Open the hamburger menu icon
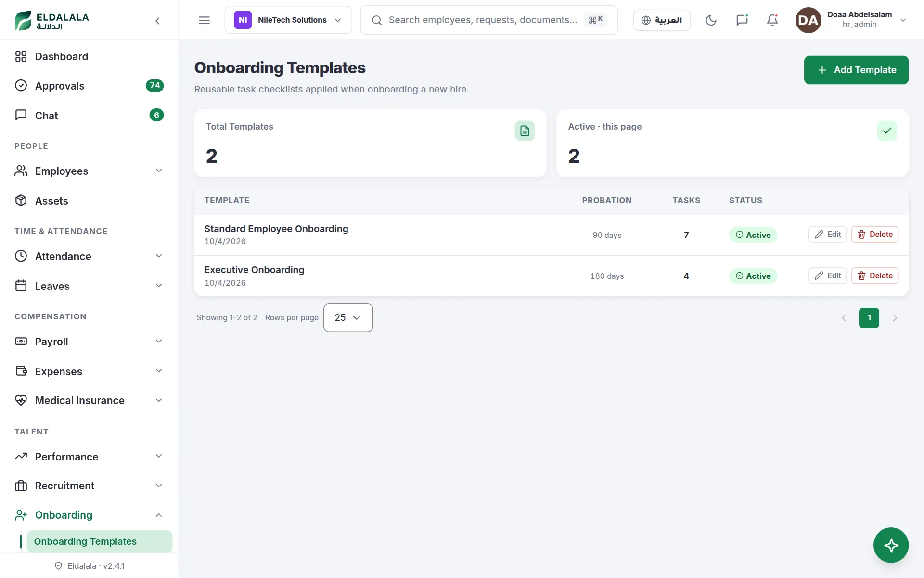 coord(204,20)
